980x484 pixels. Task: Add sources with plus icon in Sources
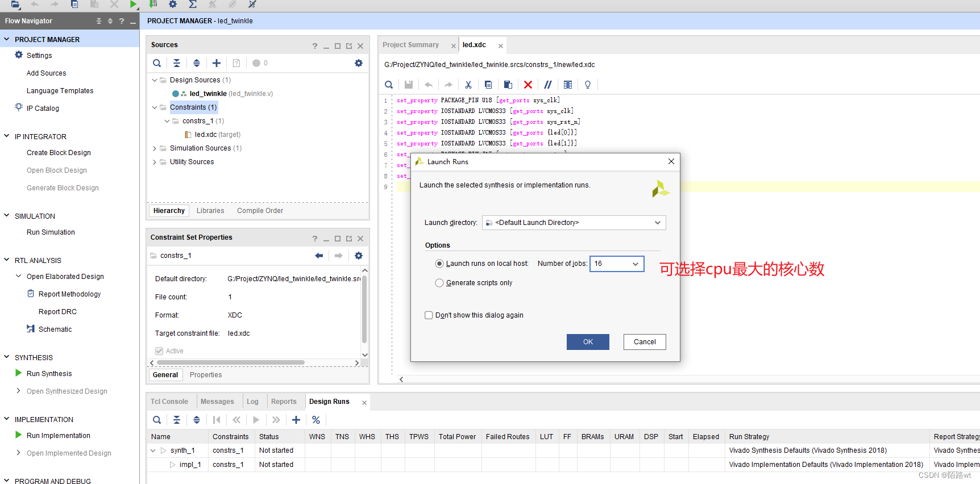[x=217, y=63]
